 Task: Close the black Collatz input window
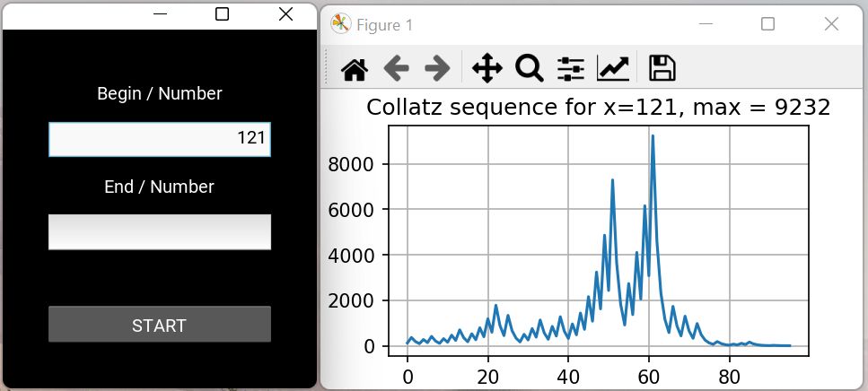click(285, 13)
